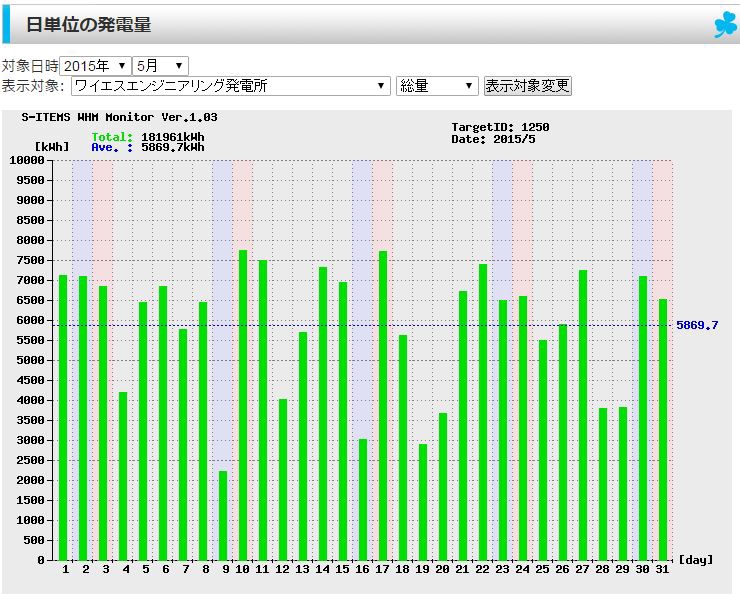Click the 表示対象変更 button

[x=528, y=86]
